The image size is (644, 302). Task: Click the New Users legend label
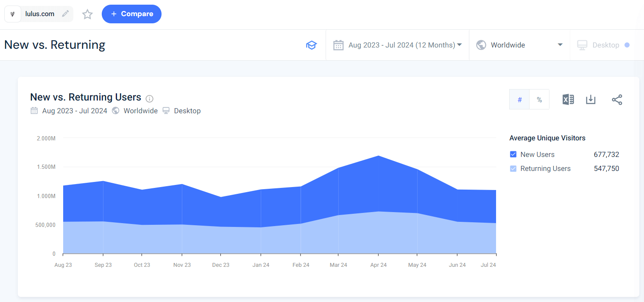point(538,154)
